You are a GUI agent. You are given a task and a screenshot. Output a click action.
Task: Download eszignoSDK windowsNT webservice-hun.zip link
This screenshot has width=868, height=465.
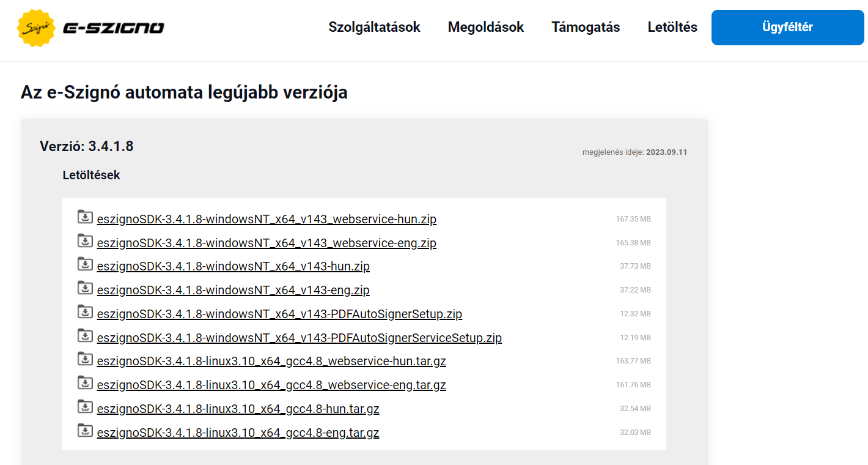coord(267,219)
